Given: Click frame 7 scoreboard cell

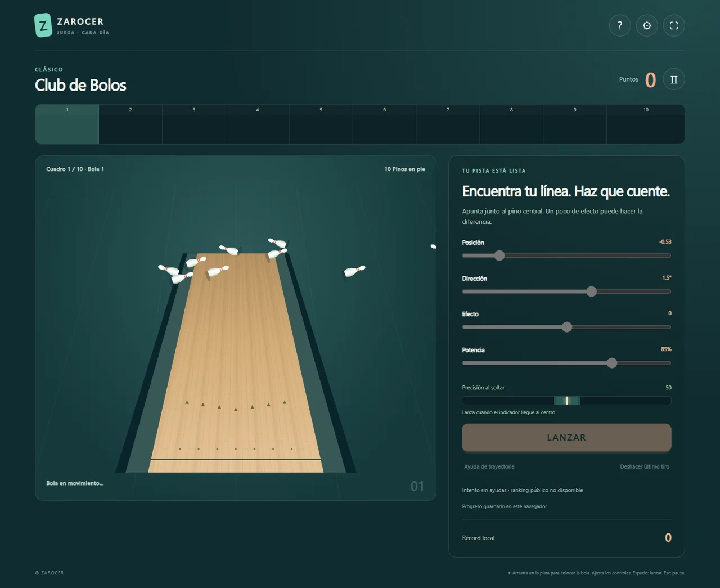Looking at the screenshot, I should 448,124.
